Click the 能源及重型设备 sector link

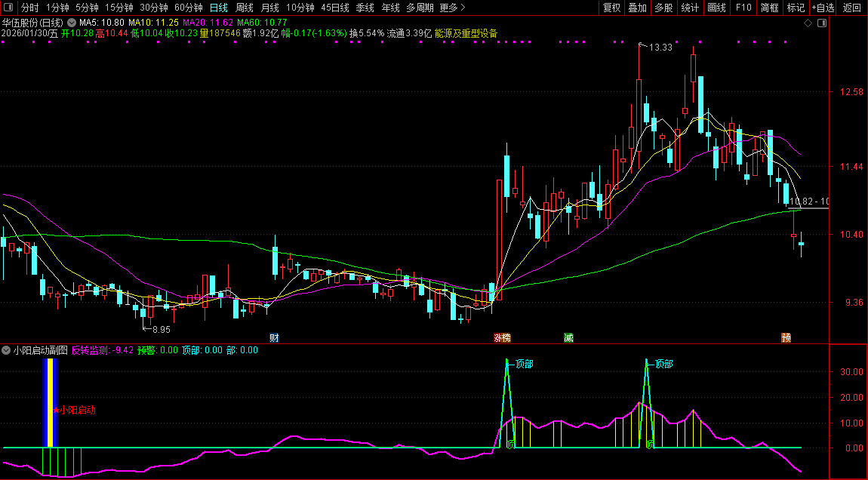tap(466, 33)
